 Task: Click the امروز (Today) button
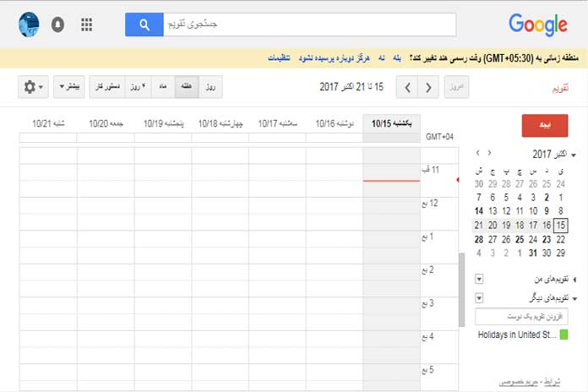point(456,87)
